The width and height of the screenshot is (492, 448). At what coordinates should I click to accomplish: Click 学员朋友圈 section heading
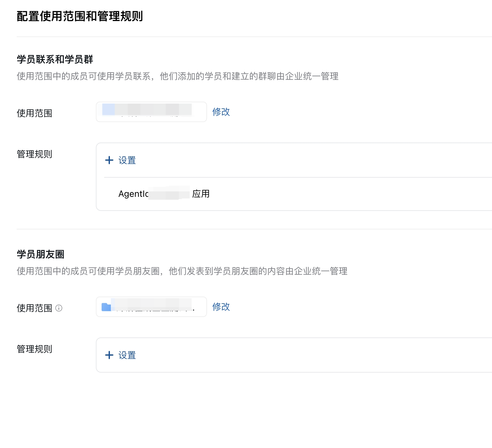coord(41,254)
